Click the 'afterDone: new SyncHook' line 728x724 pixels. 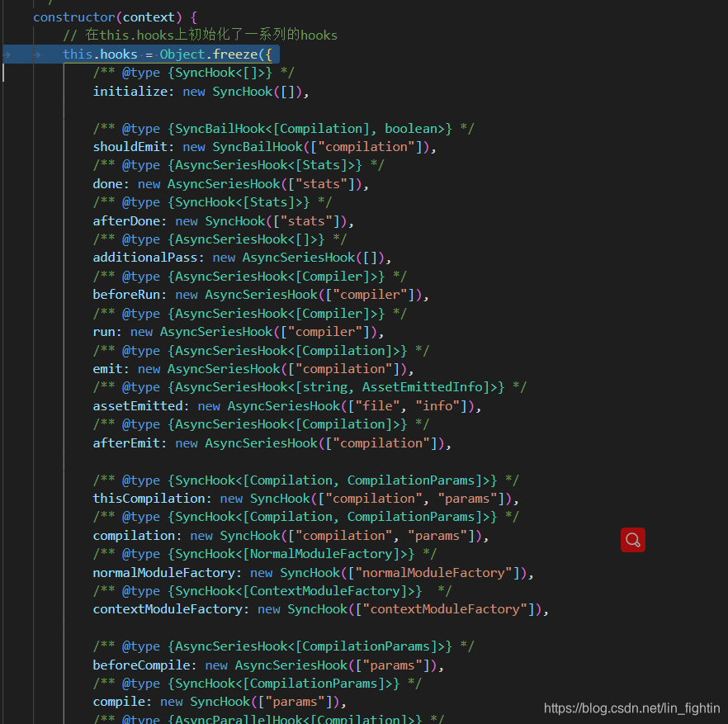point(224,221)
